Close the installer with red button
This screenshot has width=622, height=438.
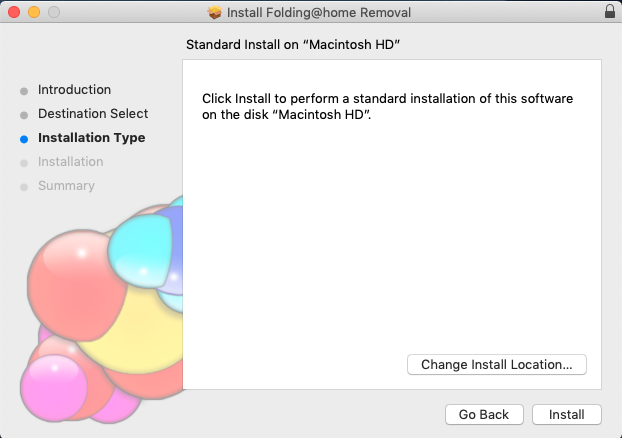pyautogui.click(x=14, y=12)
